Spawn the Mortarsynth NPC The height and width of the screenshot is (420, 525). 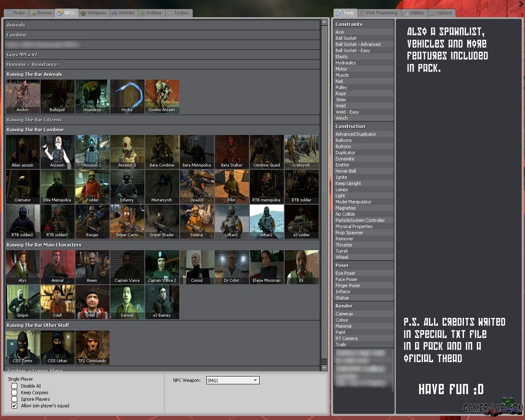pyautogui.click(x=162, y=187)
